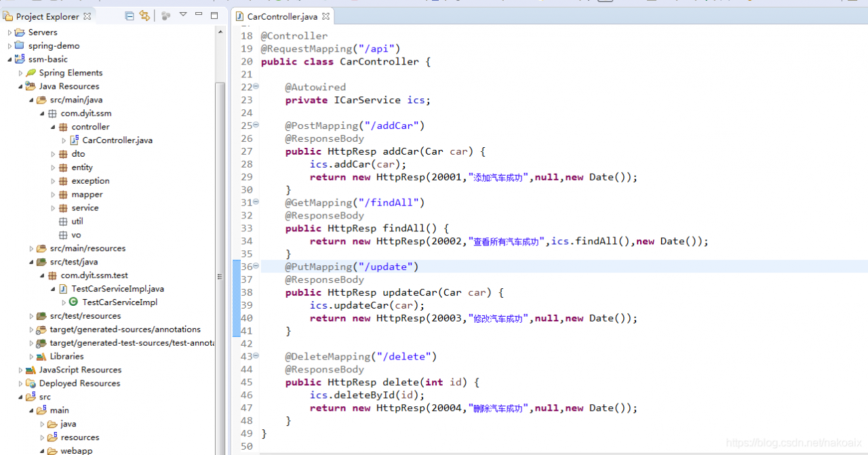
Task: Minimize the Project Explorer panel
Action: tap(199, 15)
